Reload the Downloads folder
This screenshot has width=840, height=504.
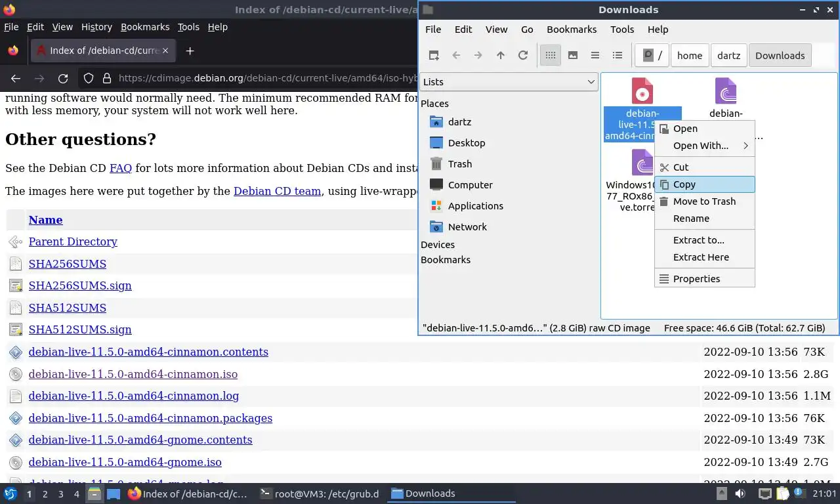(x=523, y=56)
